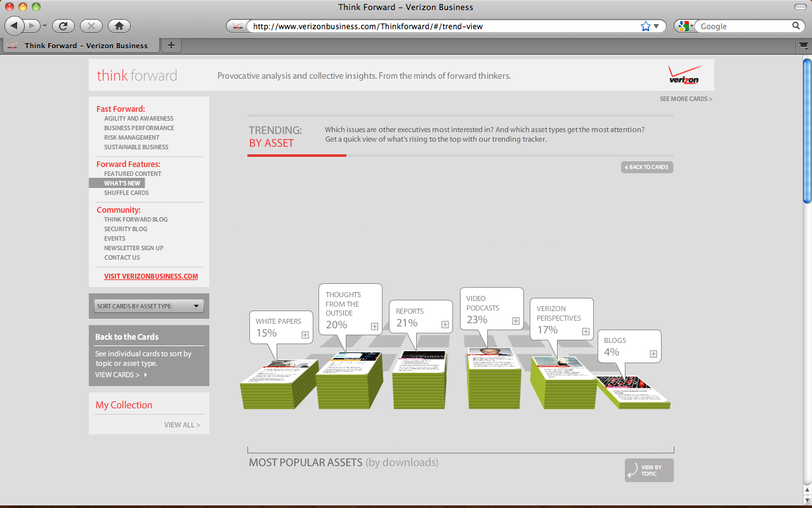The width and height of the screenshot is (812, 508).
Task: Click the Verizon logo in the header
Action: point(684,75)
